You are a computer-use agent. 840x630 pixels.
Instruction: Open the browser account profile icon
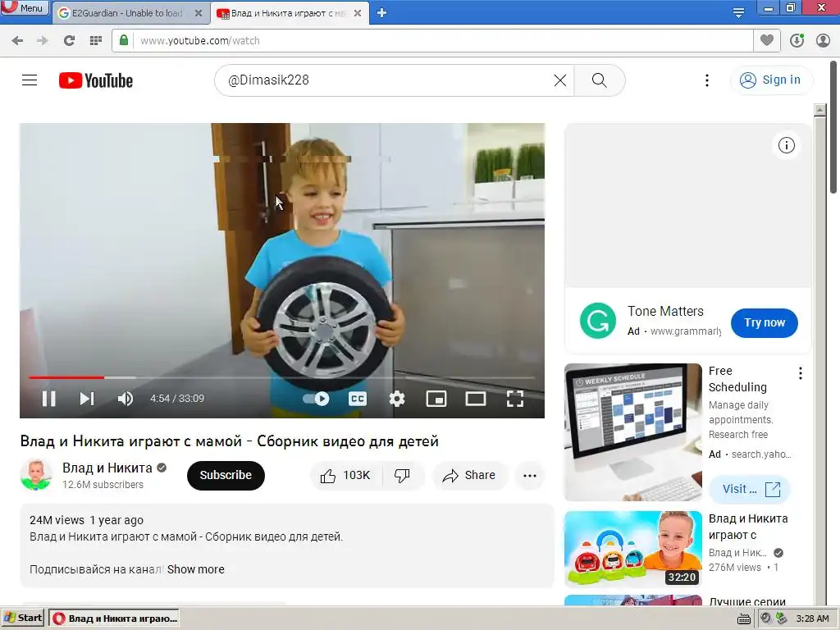[823, 40]
